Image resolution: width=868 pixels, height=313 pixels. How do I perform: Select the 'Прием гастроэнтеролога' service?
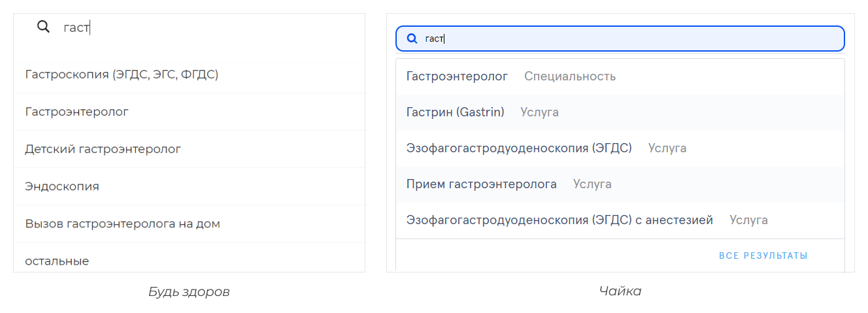click(x=481, y=184)
